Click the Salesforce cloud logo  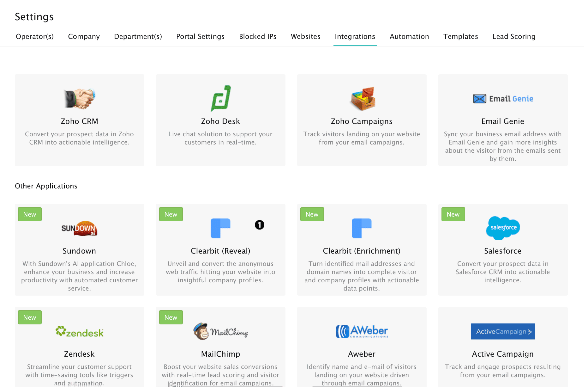pos(503,228)
